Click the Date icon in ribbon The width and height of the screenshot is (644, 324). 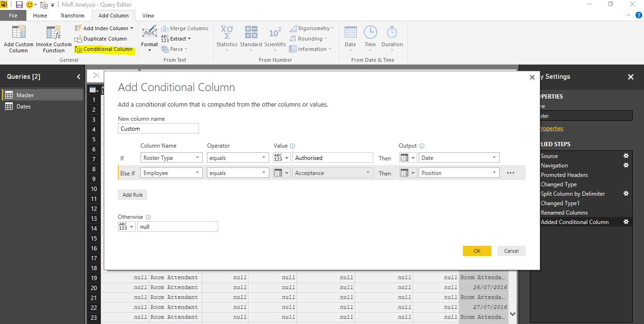coord(350,32)
